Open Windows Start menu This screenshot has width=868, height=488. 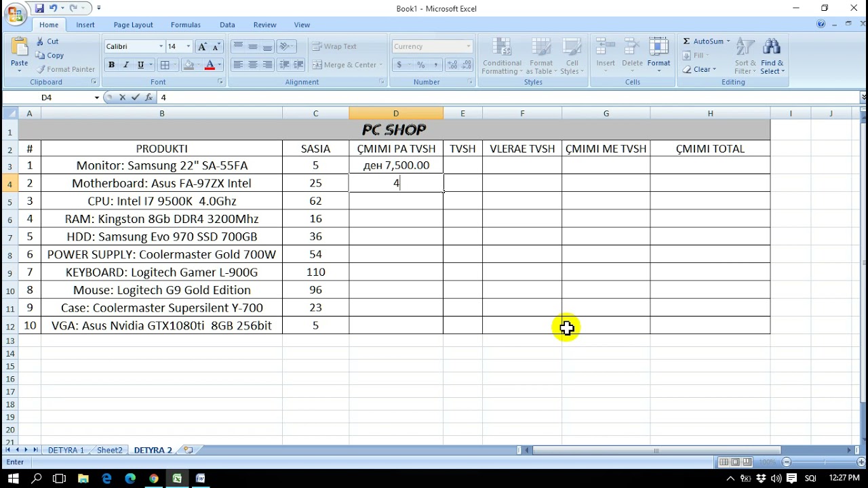(x=14, y=479)
